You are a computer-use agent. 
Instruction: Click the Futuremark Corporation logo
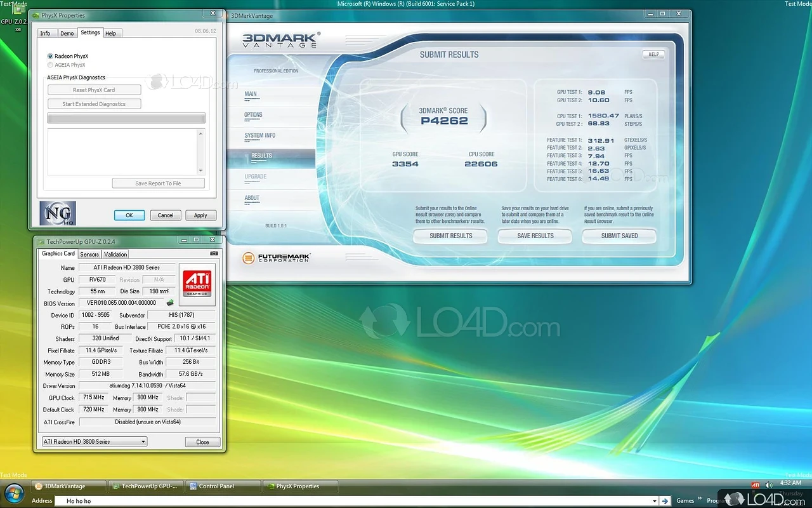click(x=277, y=258)
